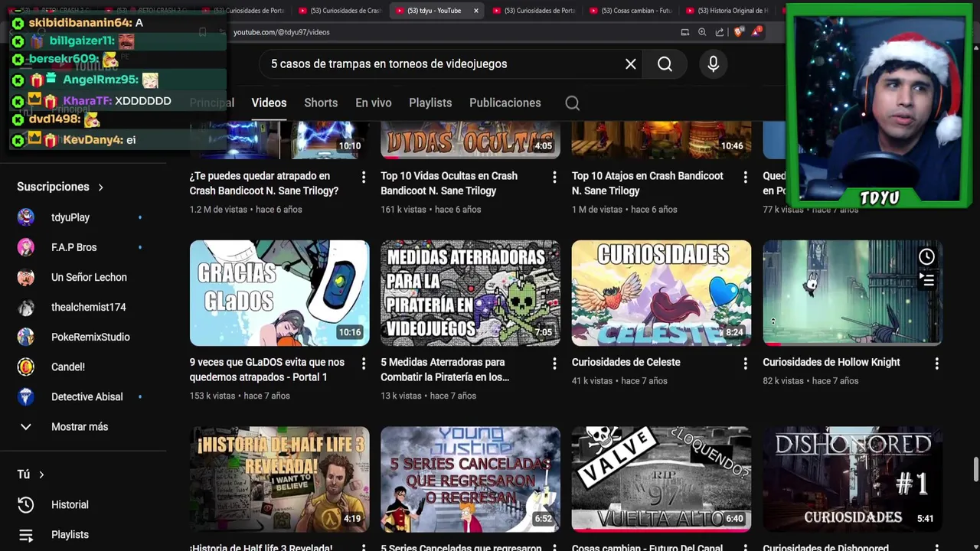Click 5 Series Canceladas thumbnail
The height and width of the screenshot is (551, 980).
click(470, 479)
